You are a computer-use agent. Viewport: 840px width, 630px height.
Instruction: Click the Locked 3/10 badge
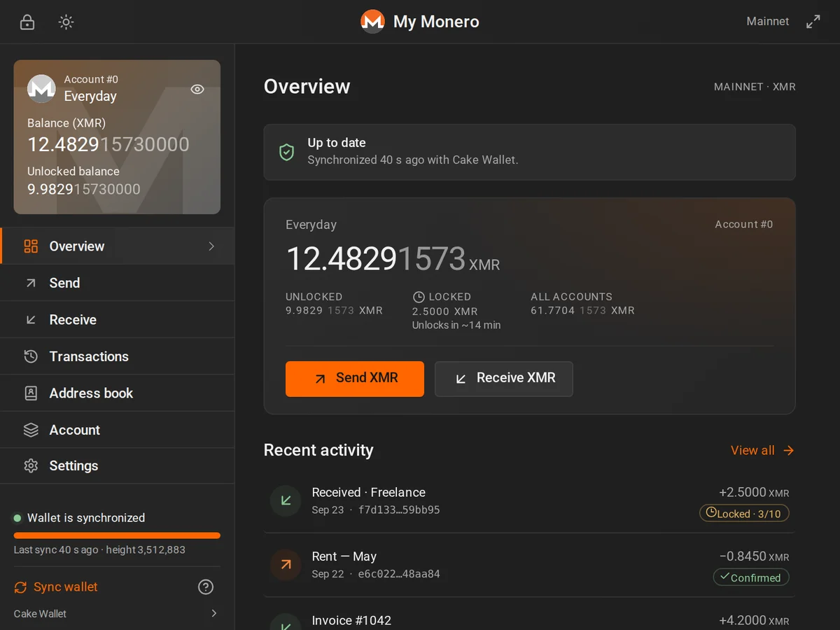pyautogui.click(x=744, y=514)
